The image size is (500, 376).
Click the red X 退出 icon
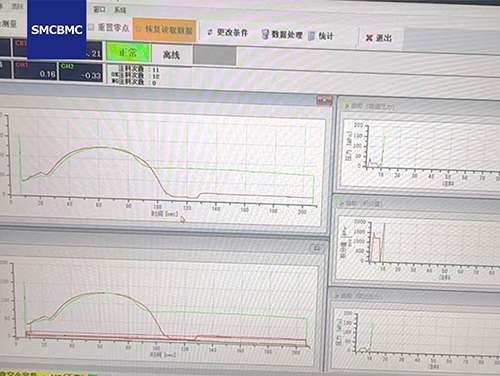coord(369,38)
